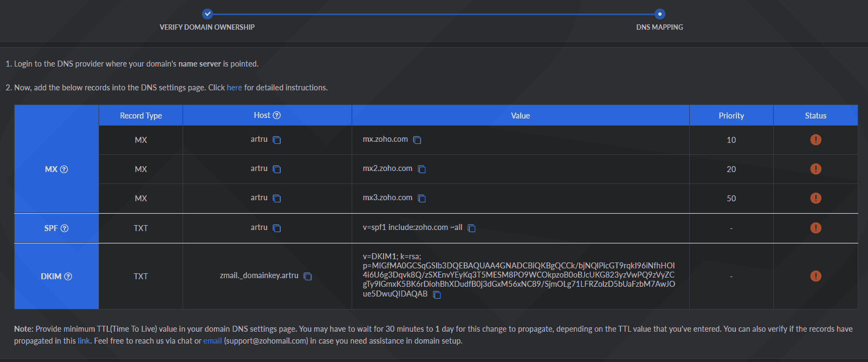Copy the mx2.zoho.com value
The height and width of the screenshot is (362, 868).
point(422,169)
